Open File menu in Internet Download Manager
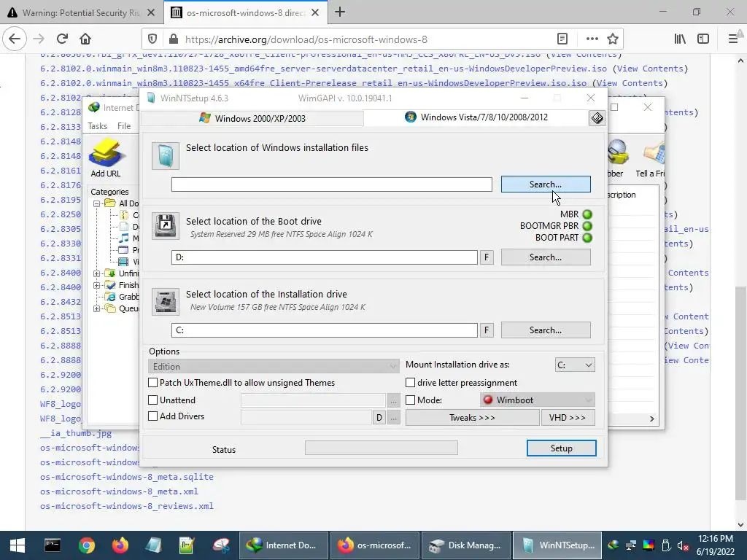Screen dimensions: 747x560 (124, 125)
